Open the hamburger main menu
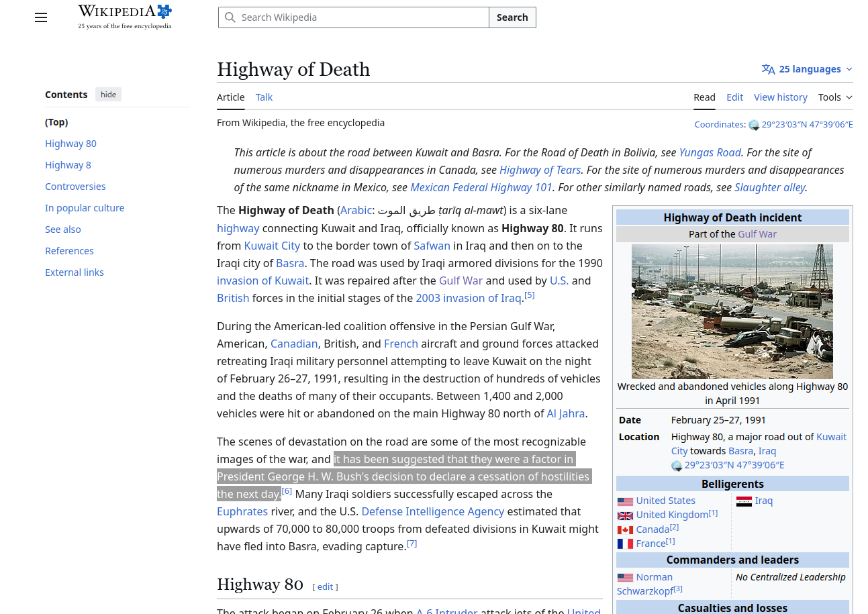Screen dimensions: 868x614 [x=41, y=17]
